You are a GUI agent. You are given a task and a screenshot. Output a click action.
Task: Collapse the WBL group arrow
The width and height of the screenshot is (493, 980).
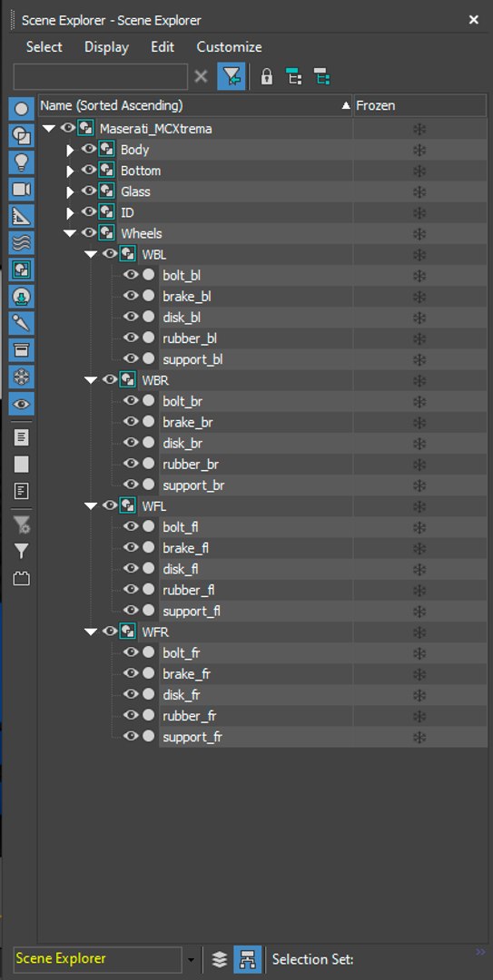pos(91,254)
